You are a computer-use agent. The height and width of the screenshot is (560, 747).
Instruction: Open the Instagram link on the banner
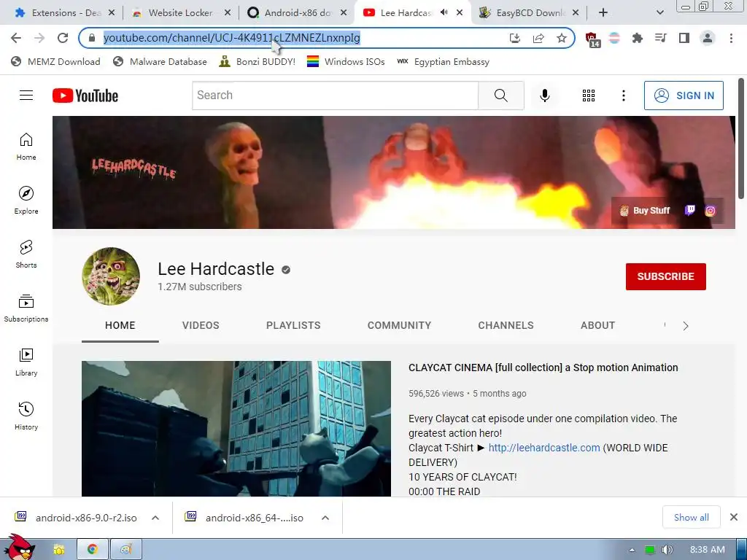click(710, 211)
